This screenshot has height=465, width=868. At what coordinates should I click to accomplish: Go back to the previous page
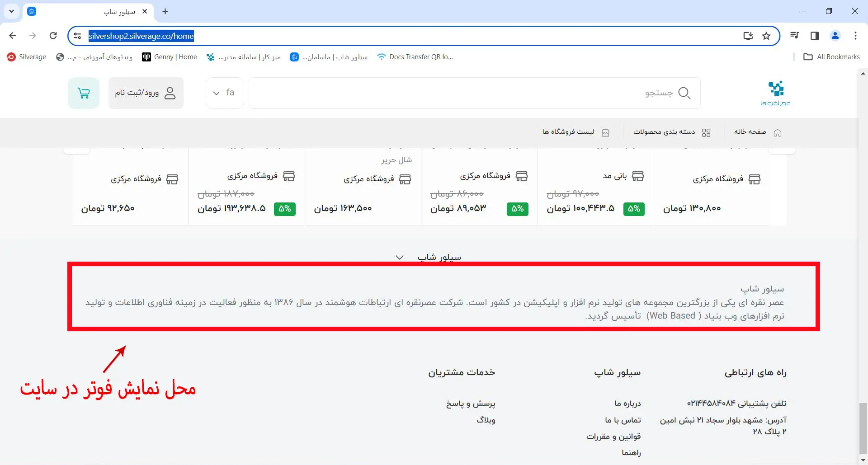coord(13,36)
